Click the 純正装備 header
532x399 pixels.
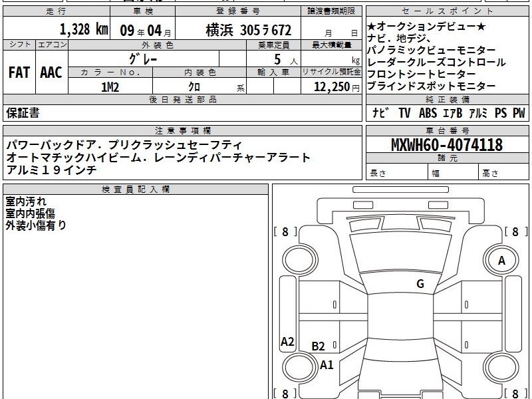click(447, 99)
